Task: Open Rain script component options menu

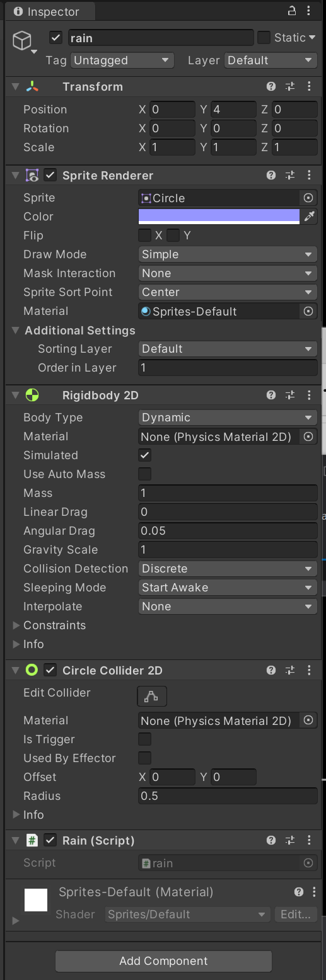Action: (309, 841)
